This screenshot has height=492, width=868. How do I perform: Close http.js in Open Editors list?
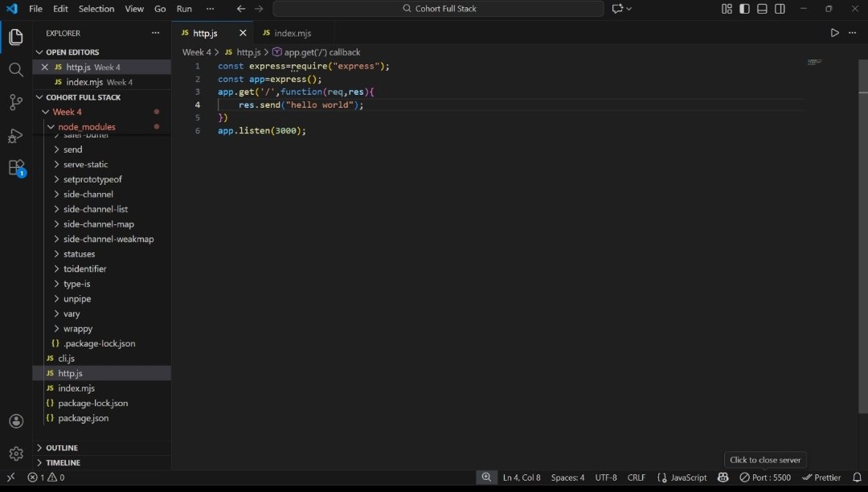tap(45, 67)
